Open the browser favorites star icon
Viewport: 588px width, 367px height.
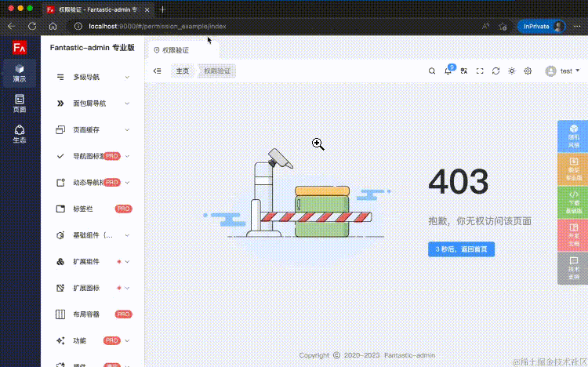pyautogui.click(x=503, y=26)
